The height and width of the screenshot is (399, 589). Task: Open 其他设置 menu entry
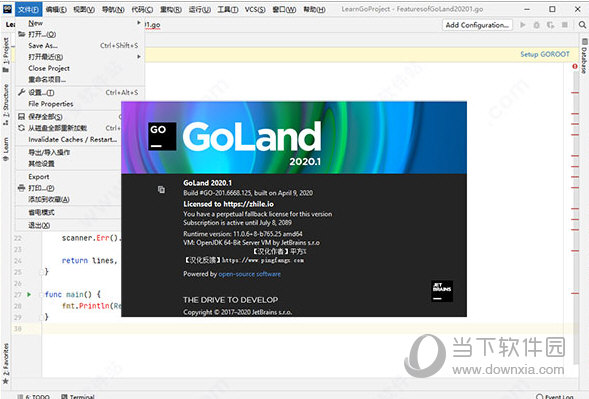coord(68,163)
